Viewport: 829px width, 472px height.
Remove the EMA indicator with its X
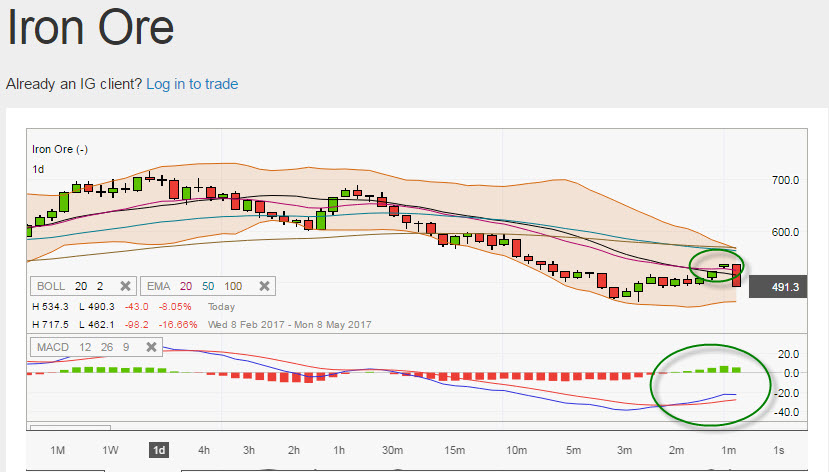(264, 286)
